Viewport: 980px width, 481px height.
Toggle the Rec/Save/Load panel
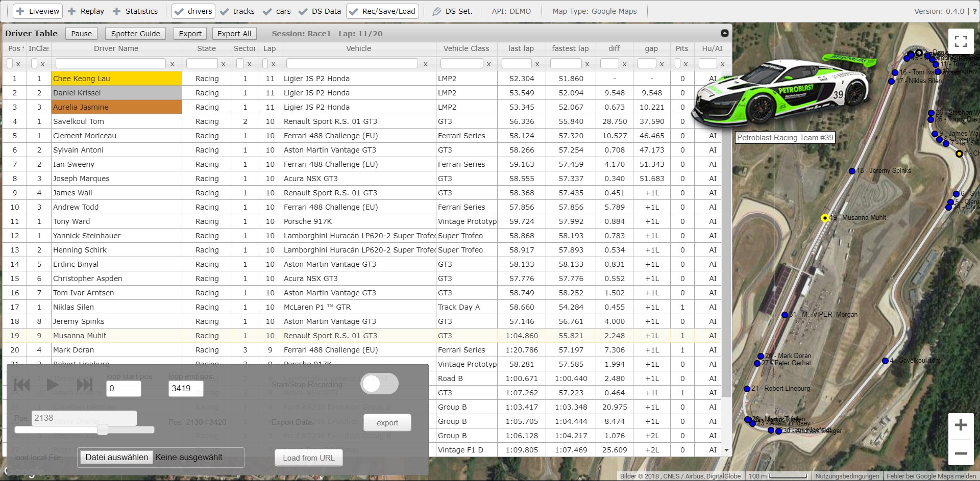tap(382, 11)
